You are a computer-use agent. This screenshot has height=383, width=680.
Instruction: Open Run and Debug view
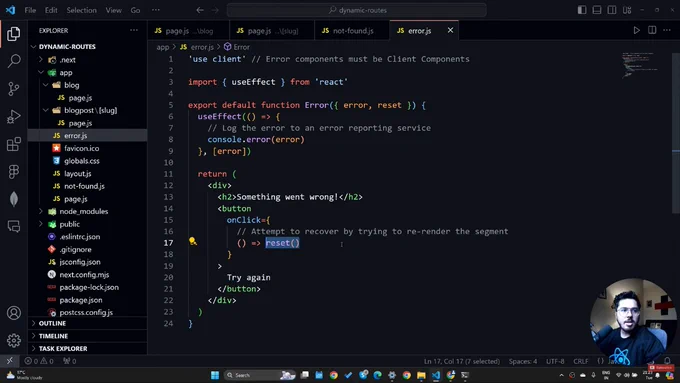click(13, 116)
